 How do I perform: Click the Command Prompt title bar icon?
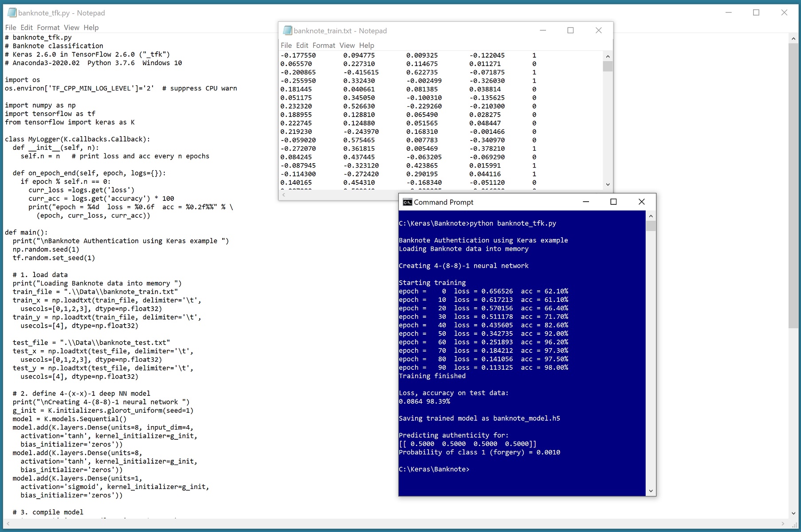coord(407,202)
